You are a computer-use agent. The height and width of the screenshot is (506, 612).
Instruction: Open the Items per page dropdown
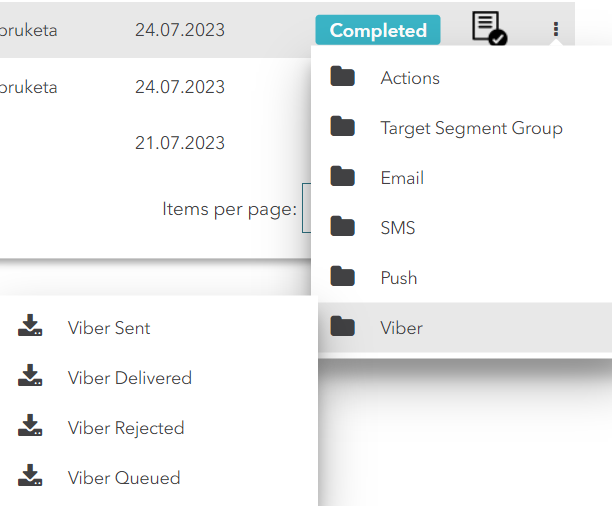point(307,209)
